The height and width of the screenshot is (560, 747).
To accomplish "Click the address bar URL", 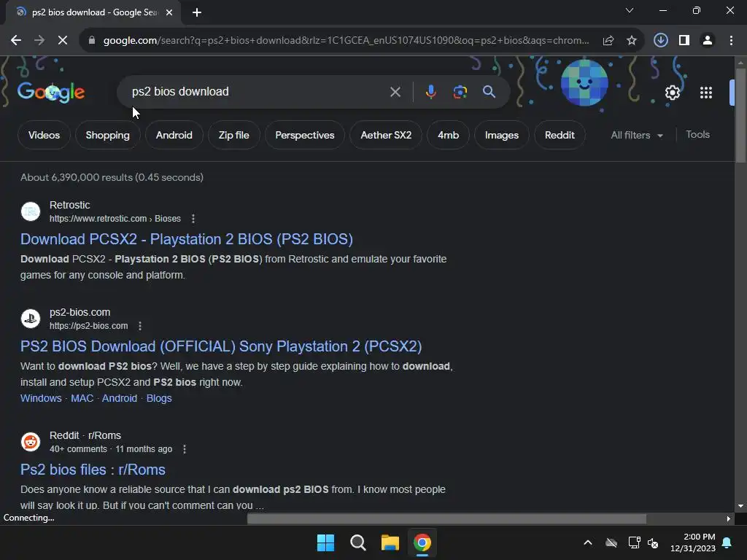I will (x=347, y=41).
